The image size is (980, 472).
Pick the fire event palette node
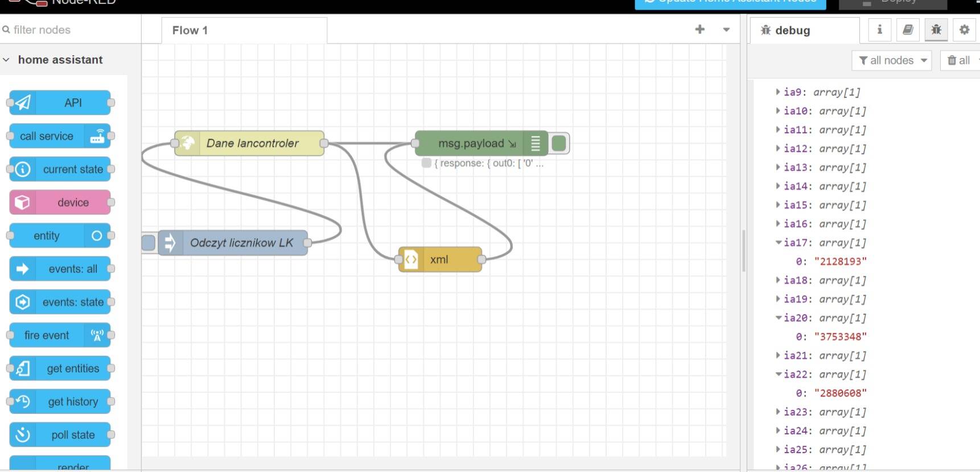click(x=60, y=336)
